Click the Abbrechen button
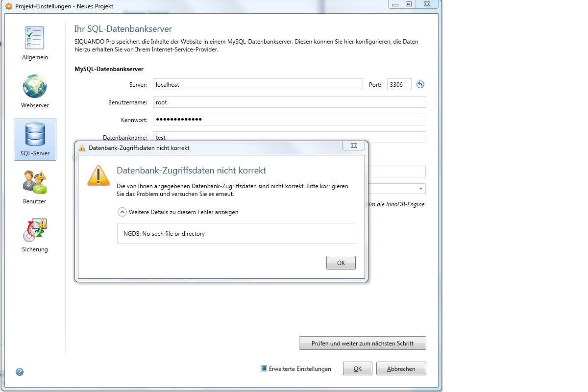Image resolution: width=588 pixels, height=392 pixels. (x=401, y=368)
